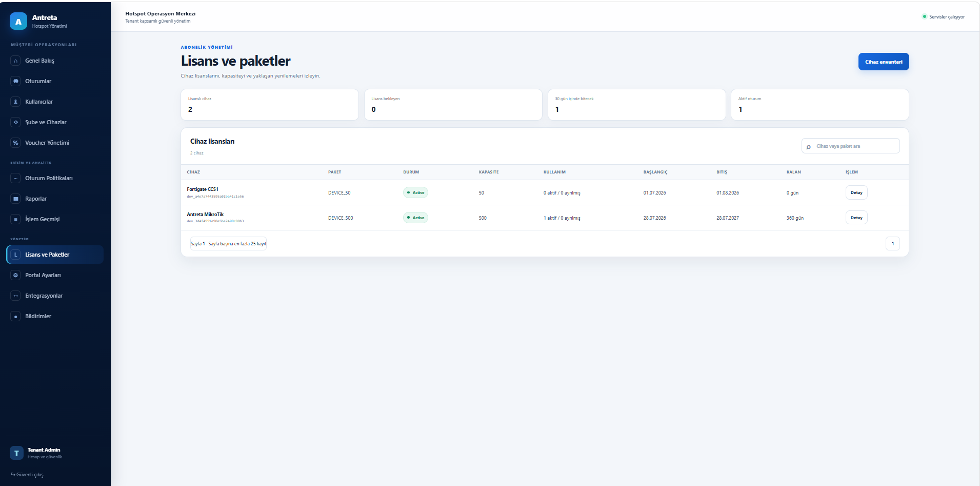Click the Cihaz envanteri button
The height and width of the screenshot is (486, 980).
(x=884, y=62)
